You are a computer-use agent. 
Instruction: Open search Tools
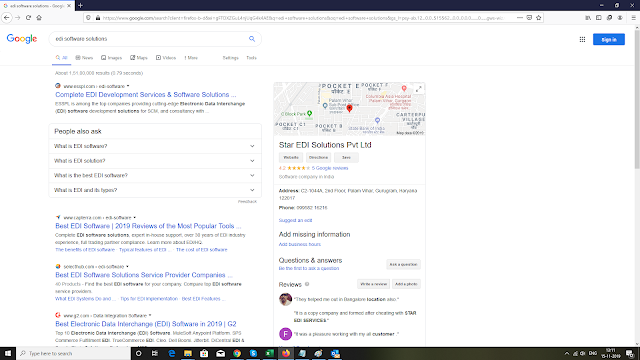pyautogui.click(x=251, y=58)
